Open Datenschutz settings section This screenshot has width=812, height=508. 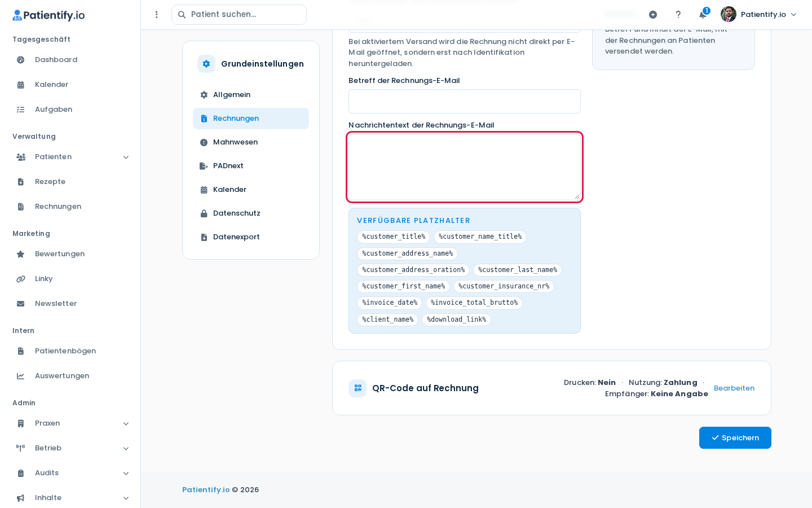click(251, 213)
